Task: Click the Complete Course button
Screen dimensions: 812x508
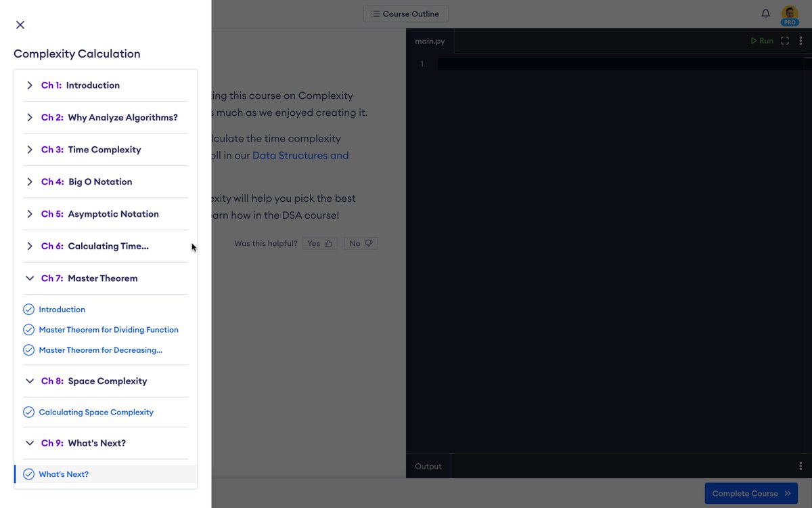Action: pos(751,494)
